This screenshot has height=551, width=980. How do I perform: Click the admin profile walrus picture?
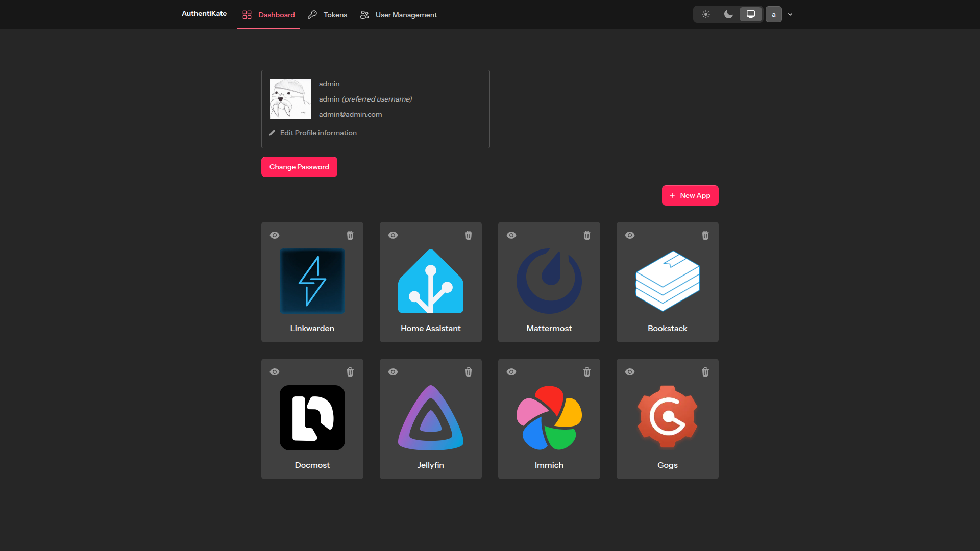[290, 99]
